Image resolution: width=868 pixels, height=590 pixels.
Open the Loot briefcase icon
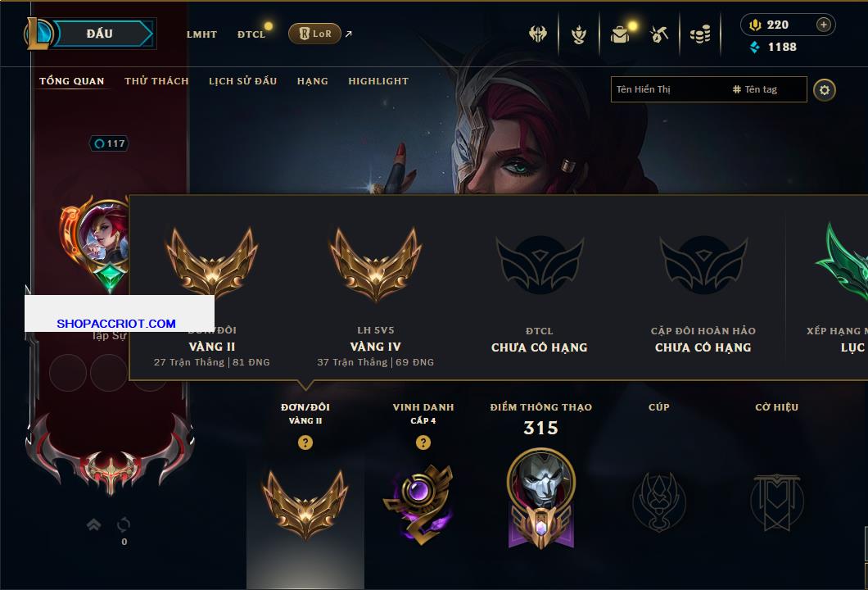tap(620, 35)
